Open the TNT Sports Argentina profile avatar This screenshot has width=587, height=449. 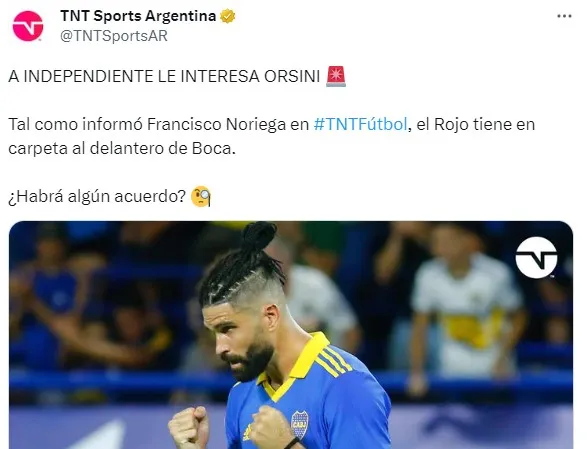(x=28, y=26)
